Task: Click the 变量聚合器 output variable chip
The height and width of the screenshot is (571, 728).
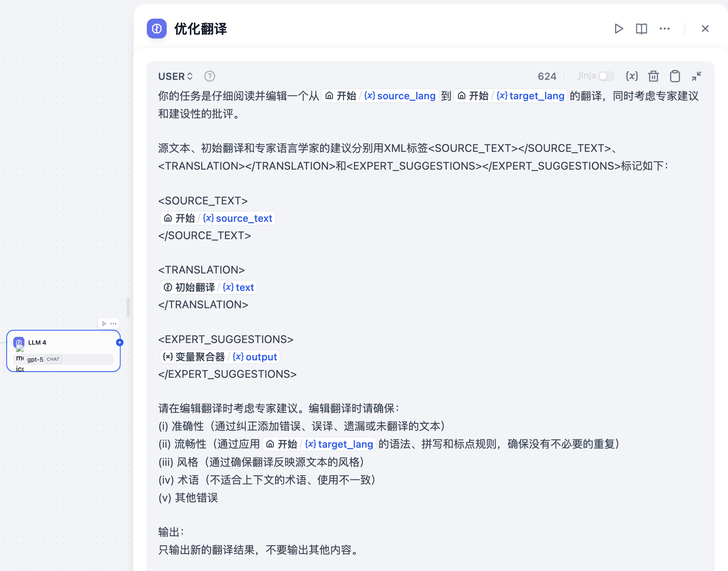Action: click(220, 357)
